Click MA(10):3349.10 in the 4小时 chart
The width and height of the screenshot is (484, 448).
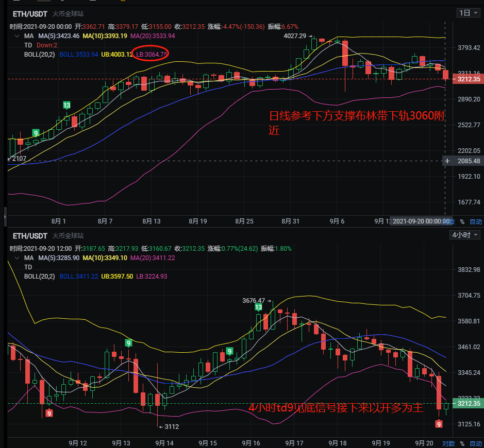105,258
